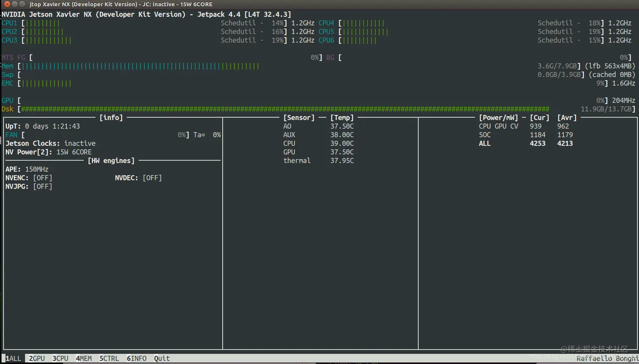This screenshot has height=364, width=639.
Task: Click the AO sensor row
Action: click(318, 126)
